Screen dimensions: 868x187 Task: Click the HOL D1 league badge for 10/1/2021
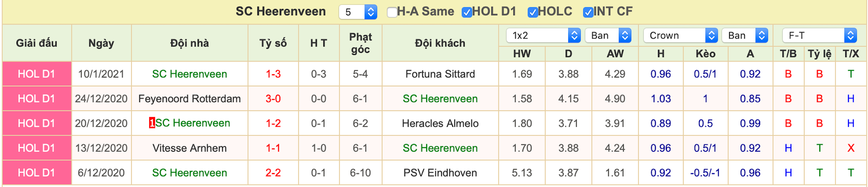click(37, 74)
